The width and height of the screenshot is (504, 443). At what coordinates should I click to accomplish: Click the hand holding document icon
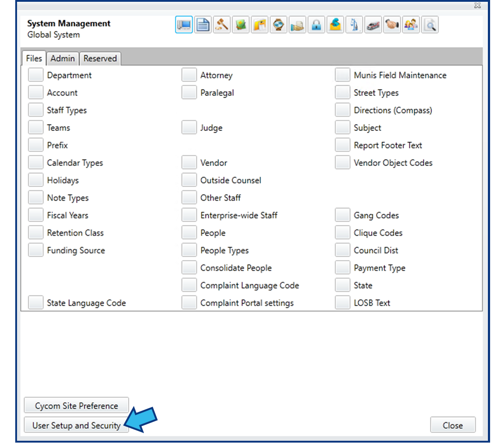tap(297, 25)
